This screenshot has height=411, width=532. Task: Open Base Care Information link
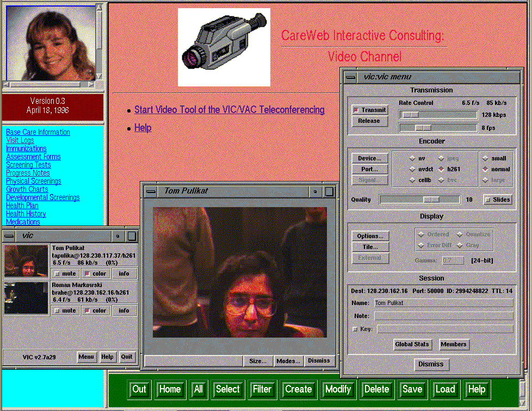pos(38,132)
